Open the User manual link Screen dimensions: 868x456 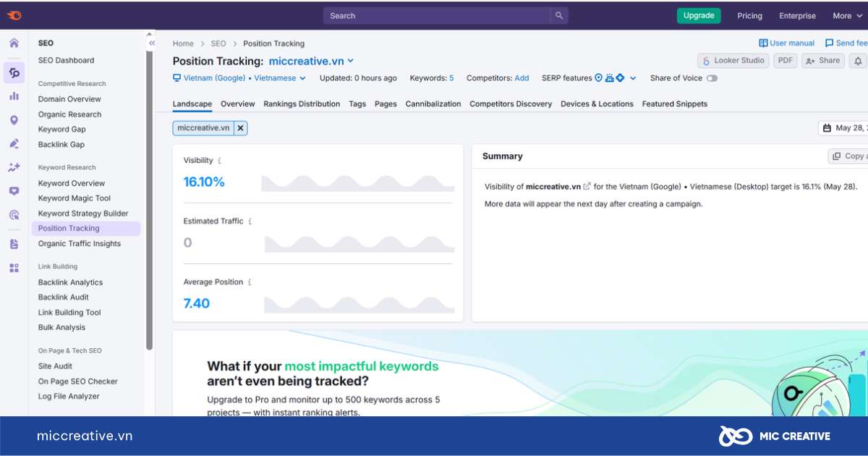pyautogui.click(x=787, y=43)
